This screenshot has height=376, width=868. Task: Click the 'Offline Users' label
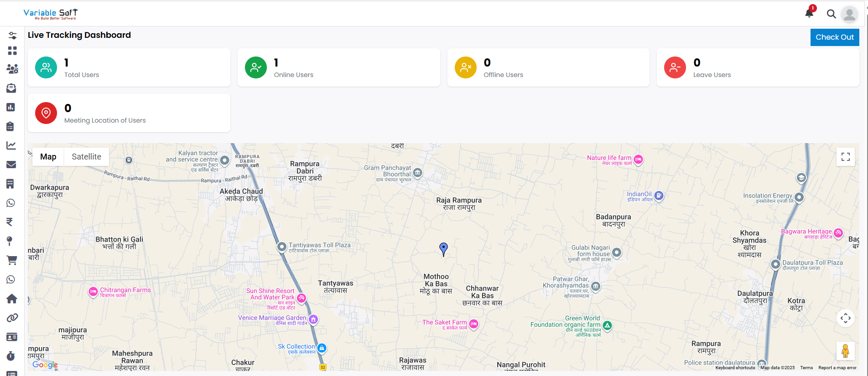[x=504, y=75]
